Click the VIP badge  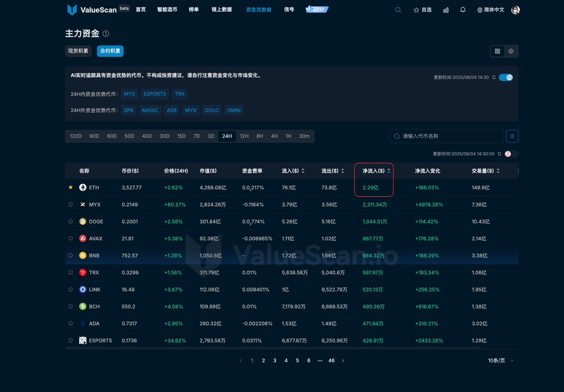317,9
